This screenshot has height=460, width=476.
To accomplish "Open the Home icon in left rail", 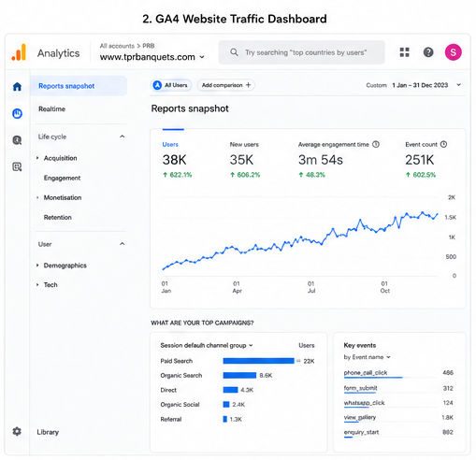I will click(x=17, y=86).
